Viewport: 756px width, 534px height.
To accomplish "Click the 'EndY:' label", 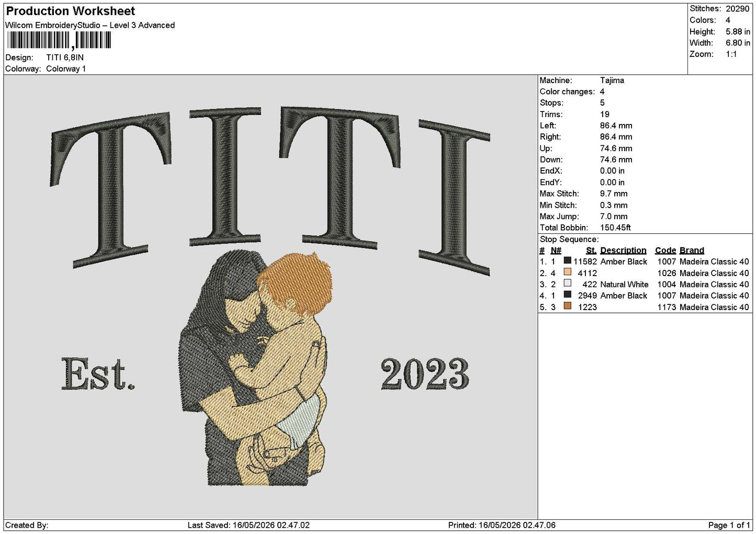I will (x=551, y=183).
